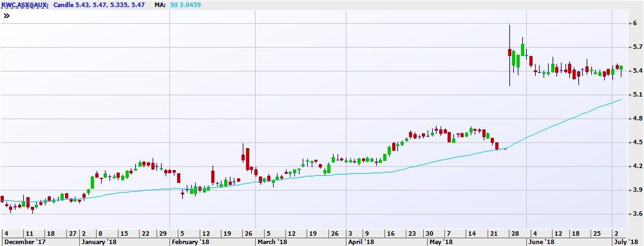Click the 5.7 price axis label
644x246 pixels.
click(637, 47)
